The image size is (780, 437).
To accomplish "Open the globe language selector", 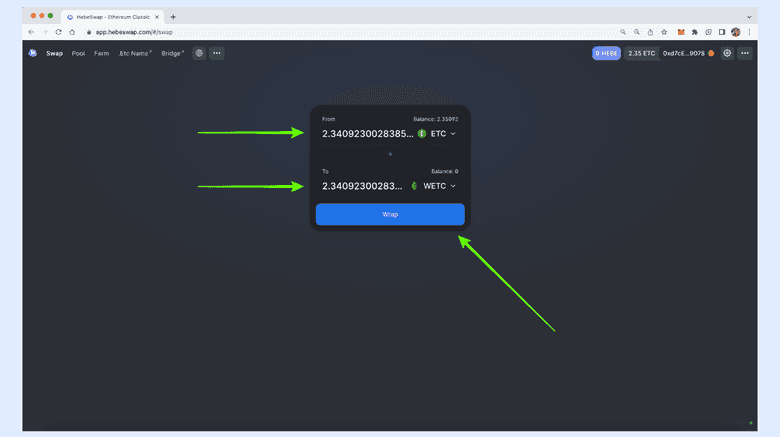I will pos(199,53).
